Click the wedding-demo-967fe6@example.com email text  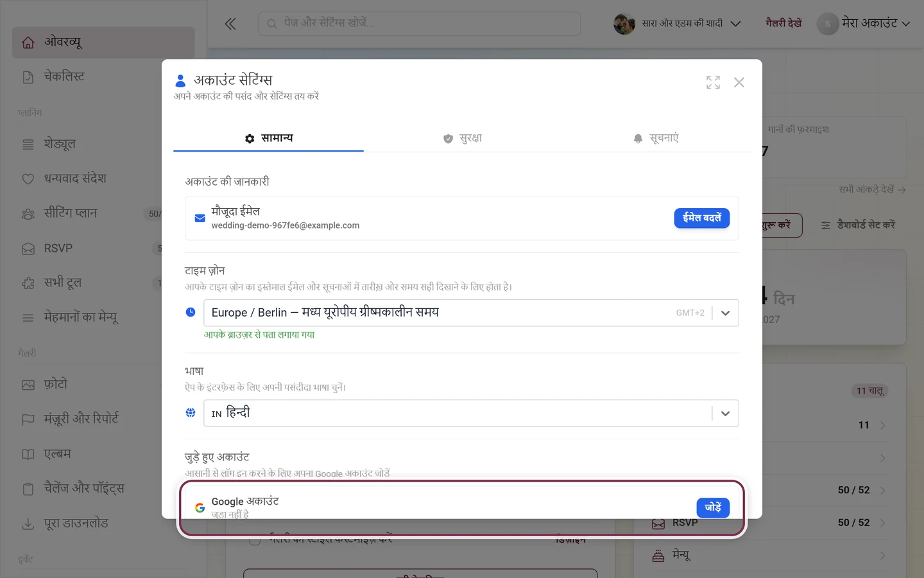[x=286, y=225]
